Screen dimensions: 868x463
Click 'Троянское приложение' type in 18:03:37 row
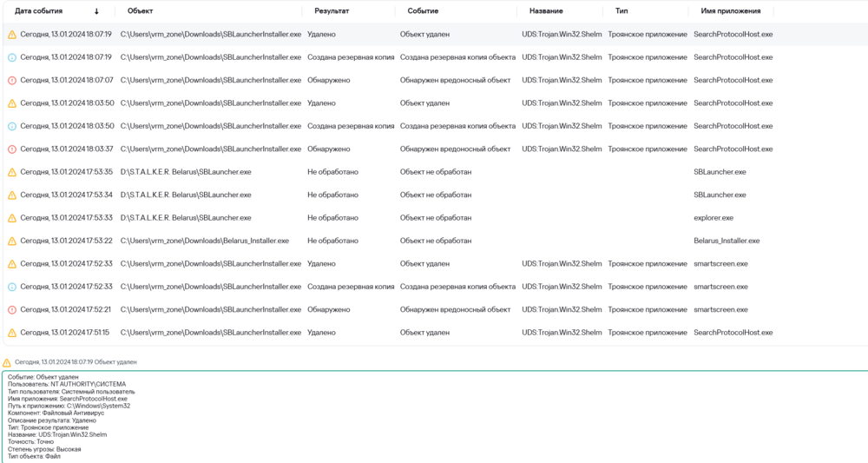pyautogui.click(x=648, y=149)
